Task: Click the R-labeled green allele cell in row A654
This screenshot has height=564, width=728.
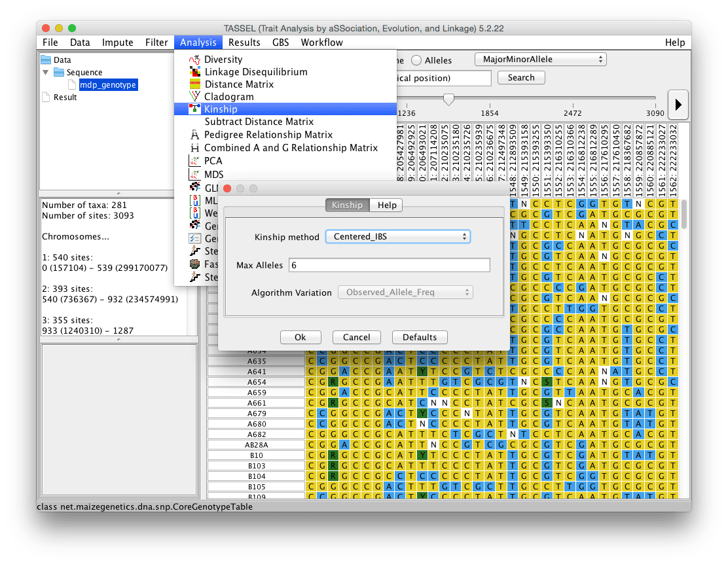Action: (333, 382)
